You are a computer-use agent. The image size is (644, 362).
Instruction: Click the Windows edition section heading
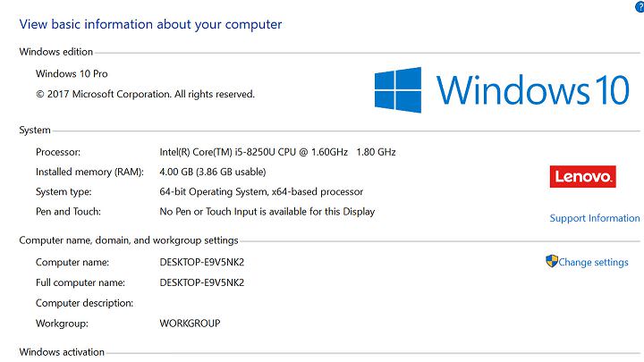coord(56,52)
